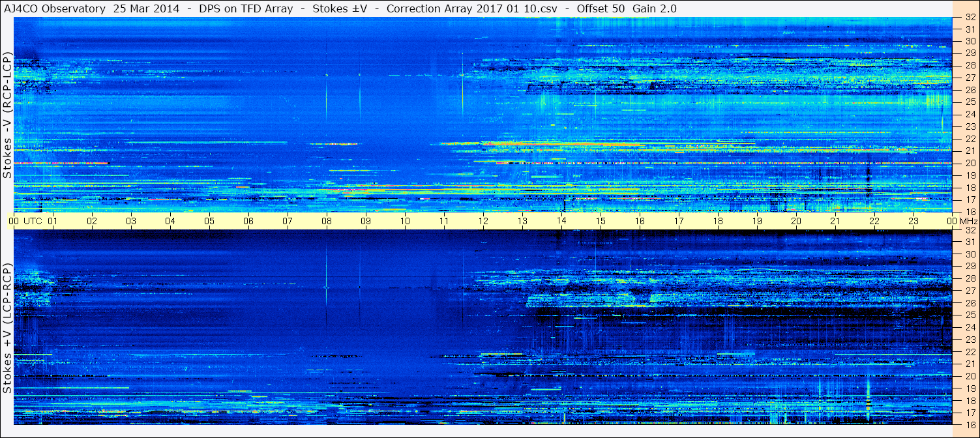Click the 'Stokes +V (LCP-RCP)' axis label

pyautogui.click(x=7, y=328)
